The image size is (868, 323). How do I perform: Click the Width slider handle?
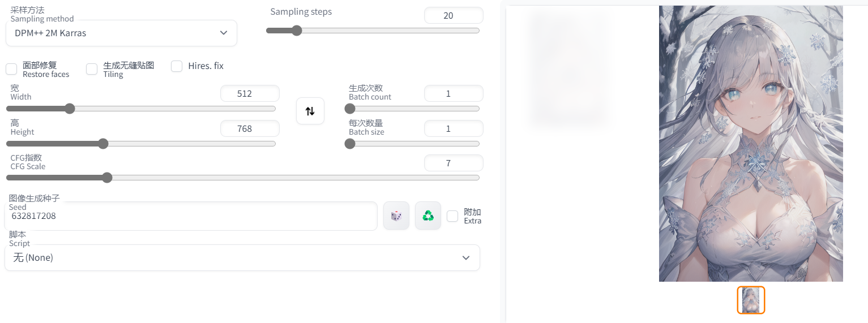[70, 109]
